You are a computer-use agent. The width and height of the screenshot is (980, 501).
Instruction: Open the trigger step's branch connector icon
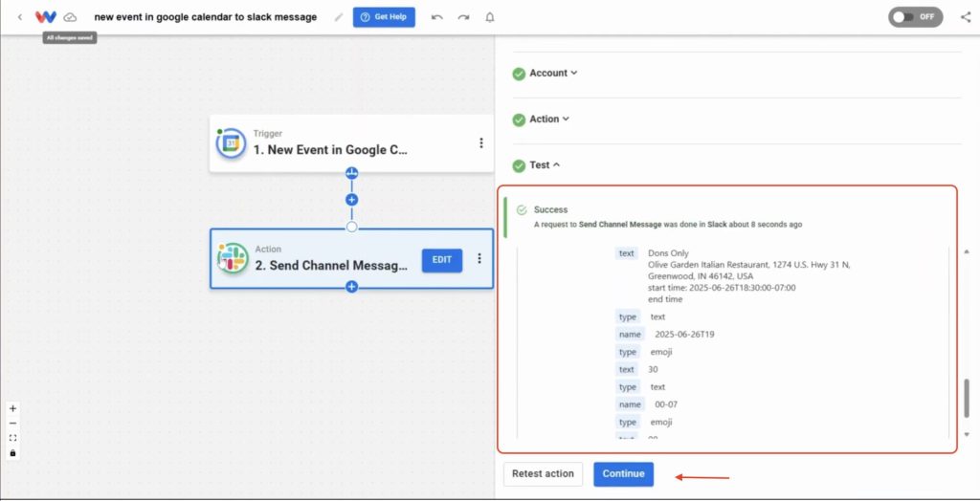click(352, 173)
